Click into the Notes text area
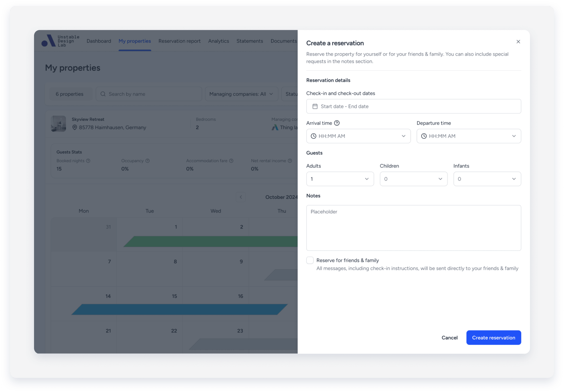Viewport: 564px width, 392px height. (x=413, y=228)
